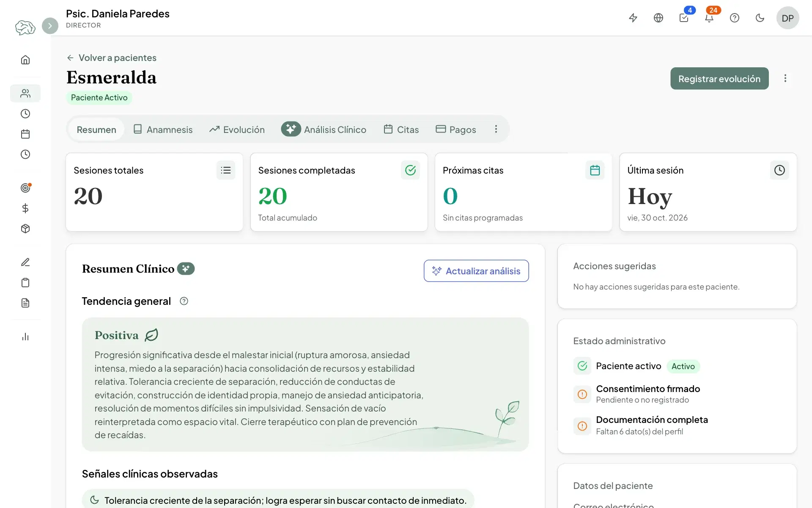Click the list icon on Sesiones totales card

click(x=226, y=170)
